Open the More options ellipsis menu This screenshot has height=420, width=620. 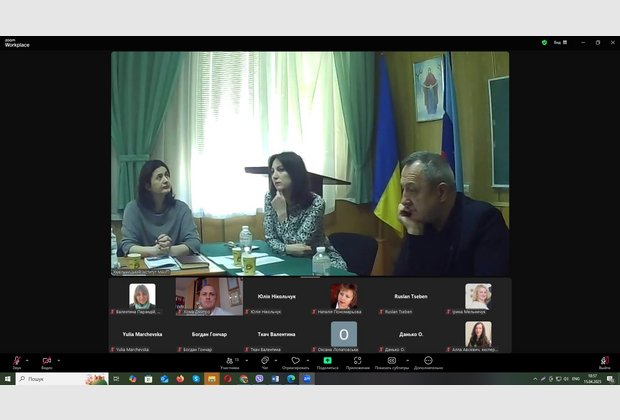(427, 361)
